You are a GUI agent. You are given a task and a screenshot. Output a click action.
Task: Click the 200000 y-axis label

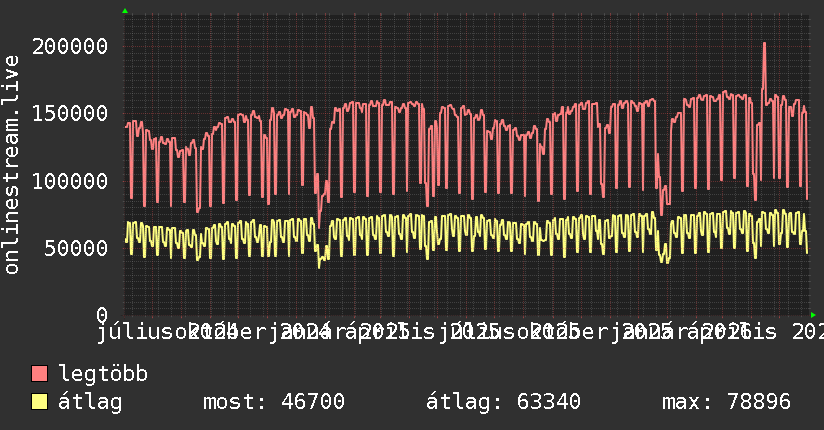(x=70, y=46)
